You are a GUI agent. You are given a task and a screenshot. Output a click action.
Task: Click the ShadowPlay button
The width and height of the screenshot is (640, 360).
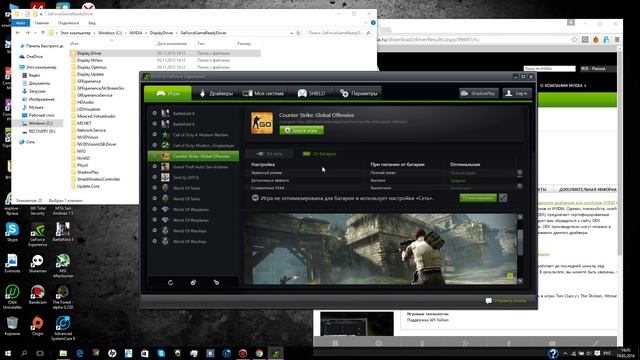[x=478, y=93]
